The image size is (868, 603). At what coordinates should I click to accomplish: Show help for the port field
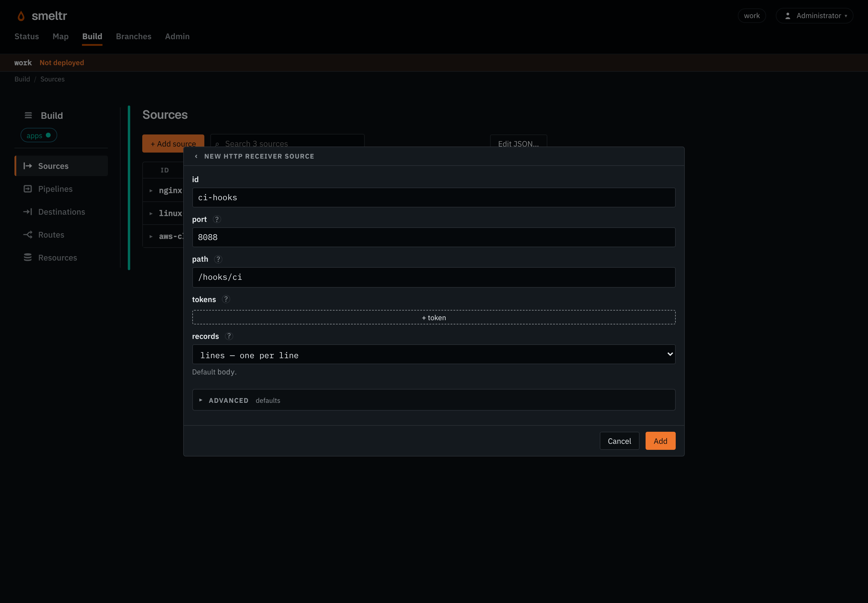[217, 219]
